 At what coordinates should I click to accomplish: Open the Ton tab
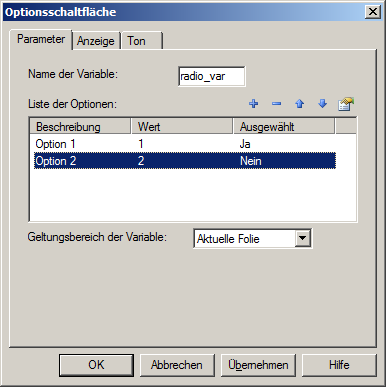pos(142,41)
